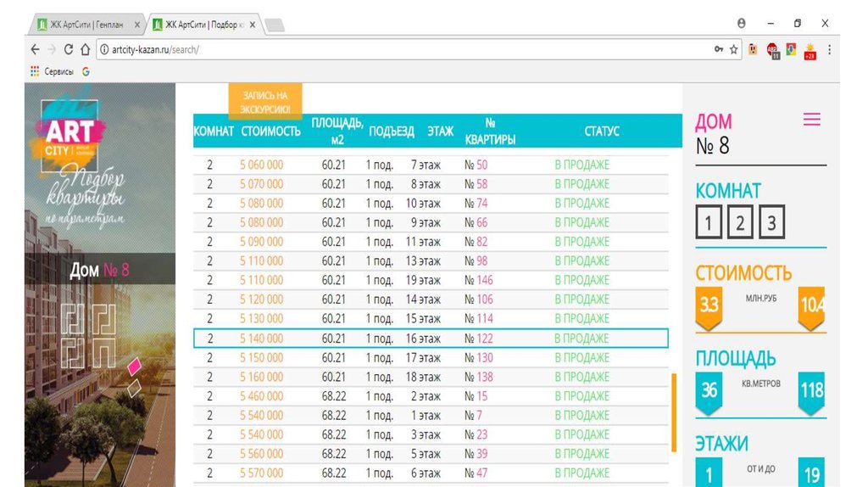This screenshot has width=868, height=487.
Task: Click the Запись на экскурсию button
Action: tap(265, 102)
